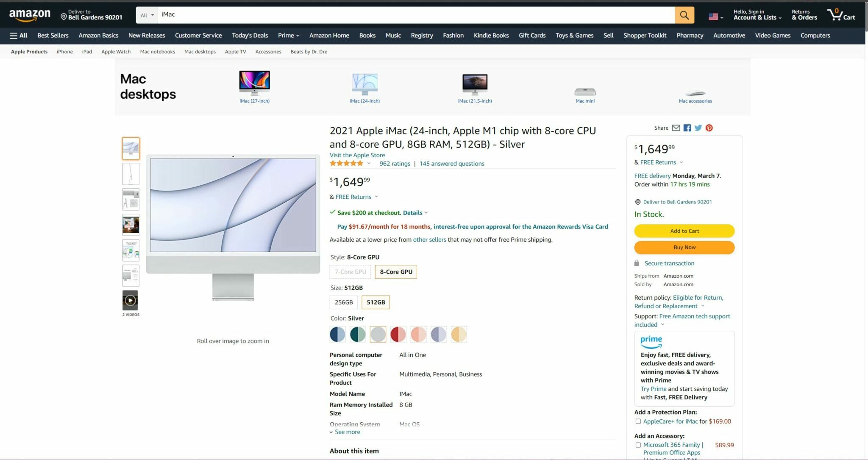Viewport: 868px width, 460px height.
Task: Click the orange search magnifier button
Action: pyautogui.click(x=684, y=15)
